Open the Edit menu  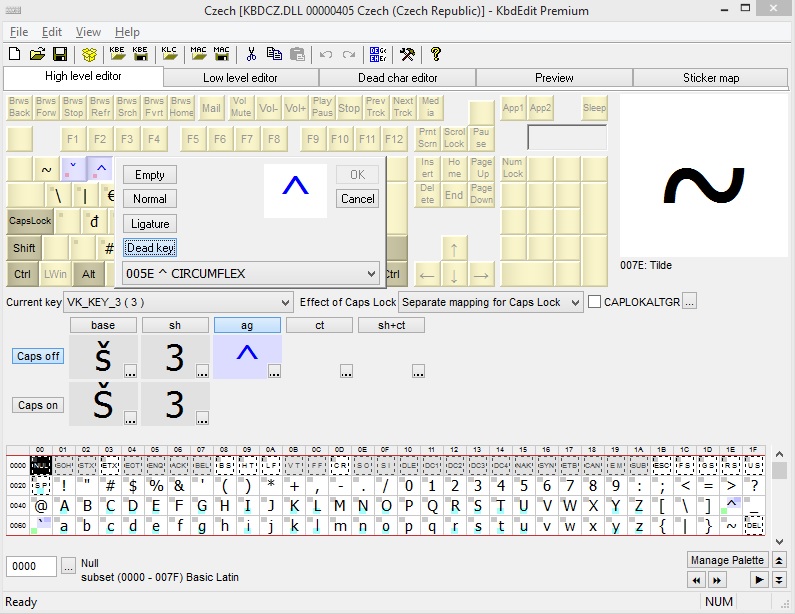(52, 32)
